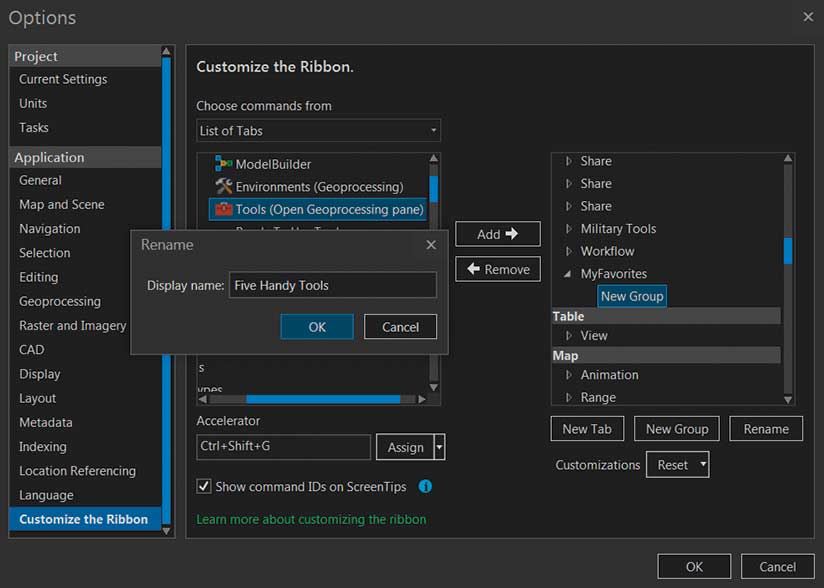Click the Add arrow button
The height and width of the screenshot is (588, 824).
[x=498, y=234]
